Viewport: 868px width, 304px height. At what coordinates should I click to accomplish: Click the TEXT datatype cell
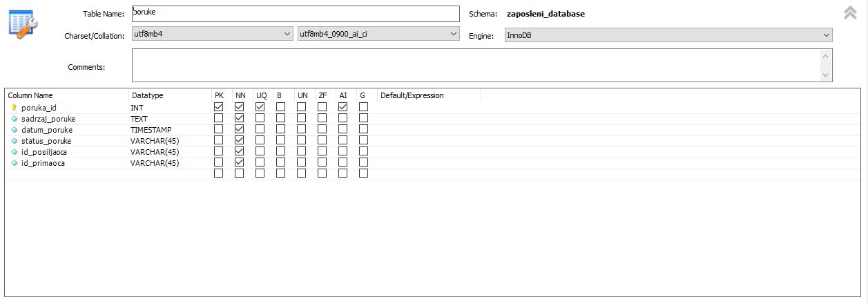pos(139,119)
